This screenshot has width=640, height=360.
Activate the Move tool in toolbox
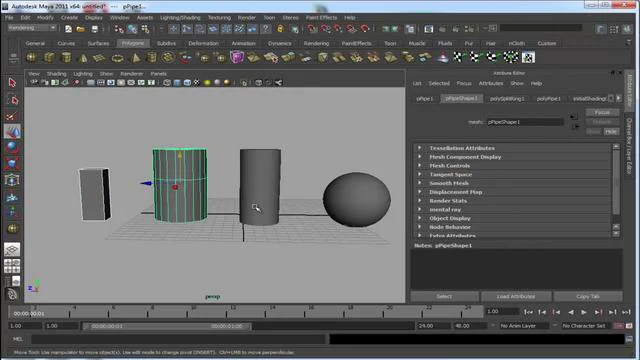(x=12, y=132)
